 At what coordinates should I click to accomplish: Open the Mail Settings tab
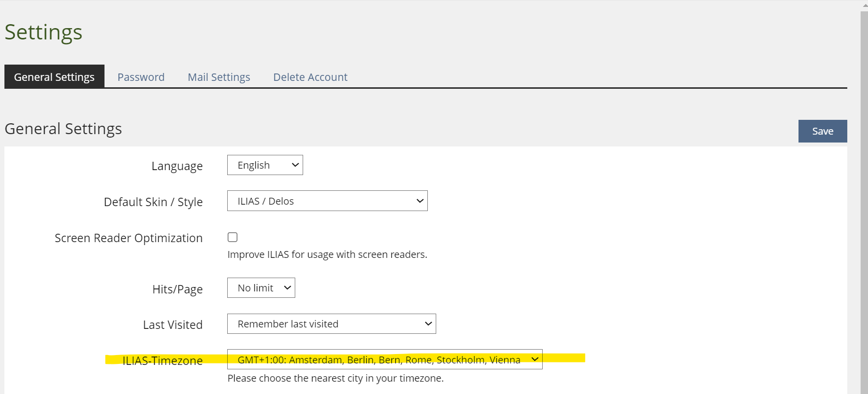[x=219, y=77]
